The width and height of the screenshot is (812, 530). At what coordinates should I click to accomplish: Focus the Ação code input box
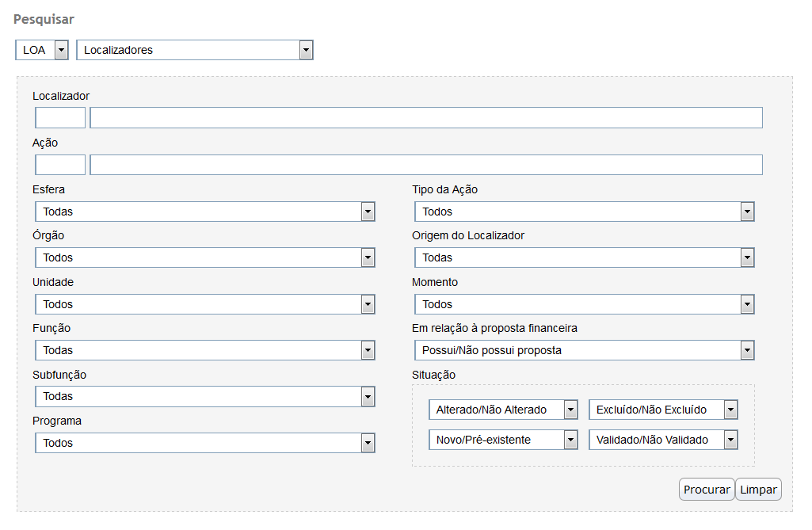(x=60, y=165)
